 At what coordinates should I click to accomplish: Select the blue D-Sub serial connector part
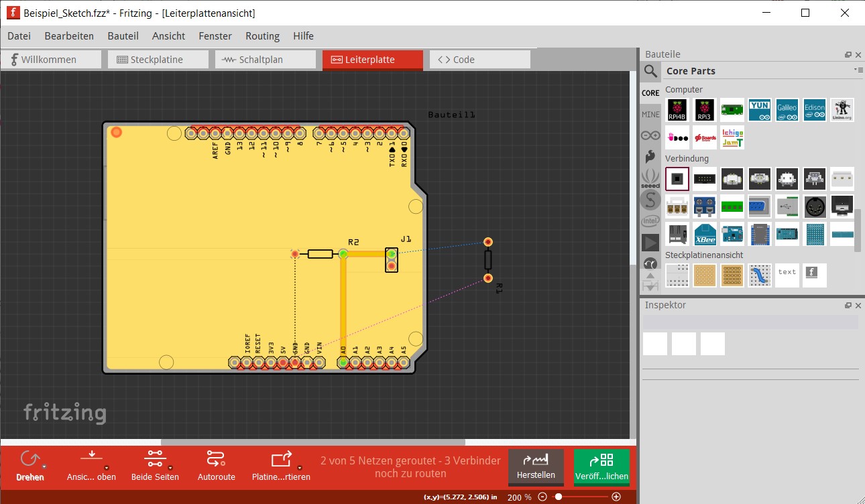pyautogui.click(x=760, y=206)
